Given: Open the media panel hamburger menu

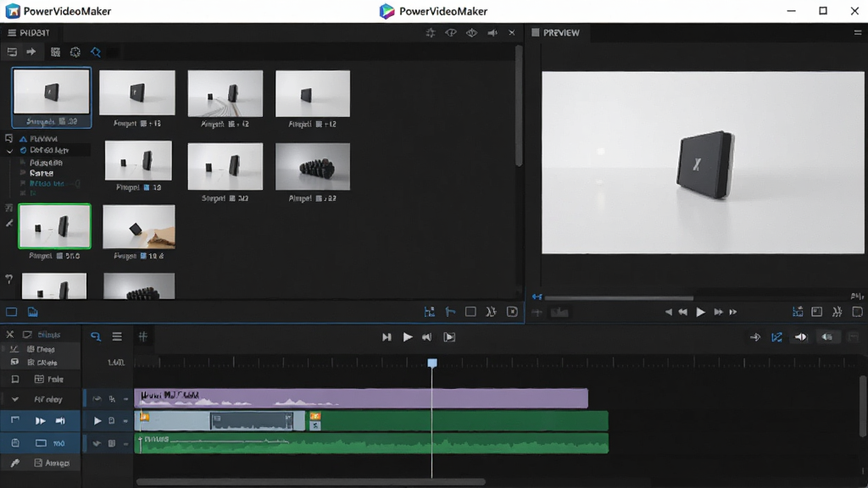Looking at the screenshot, I should 12,33.
